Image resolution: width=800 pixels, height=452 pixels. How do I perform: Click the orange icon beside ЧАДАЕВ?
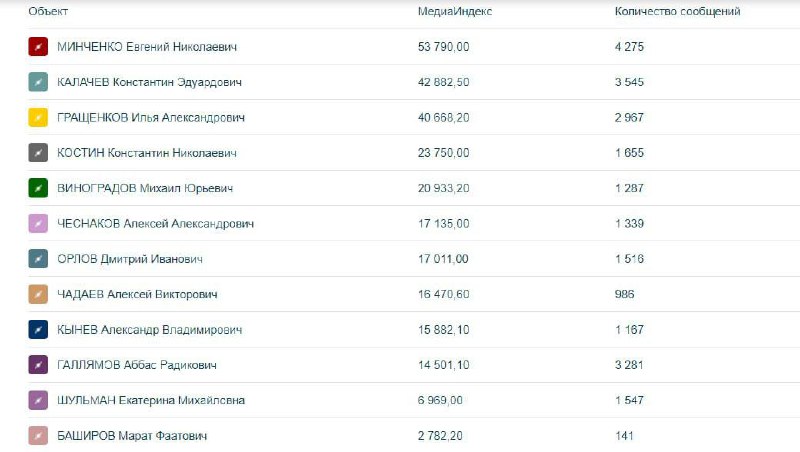coord(38,294)
